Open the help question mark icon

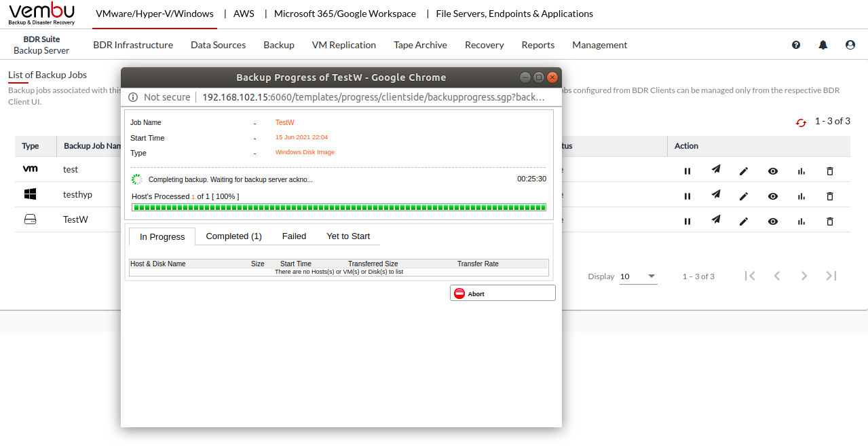[x=796, y=45]
